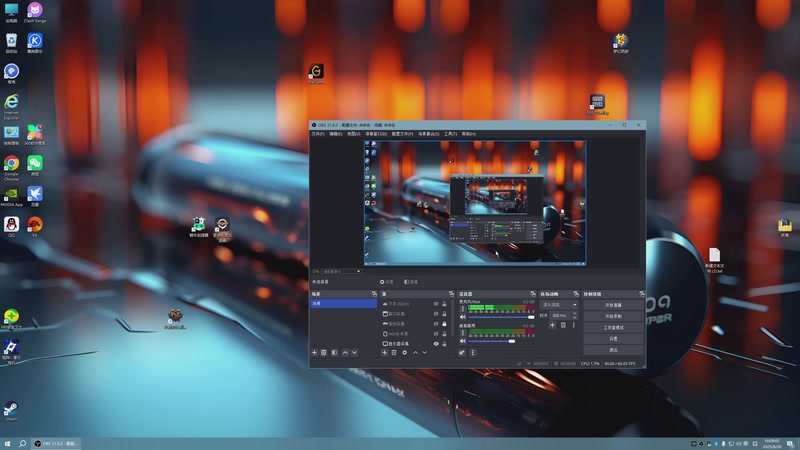Remove transition with trash icon
800x450 pixels.
(x=563, y=326)
